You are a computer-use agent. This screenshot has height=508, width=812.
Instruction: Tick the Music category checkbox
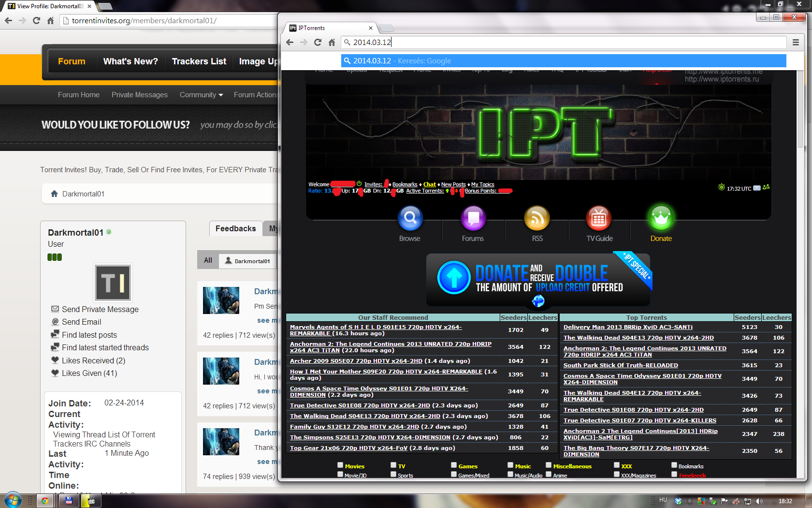point(510,465)
